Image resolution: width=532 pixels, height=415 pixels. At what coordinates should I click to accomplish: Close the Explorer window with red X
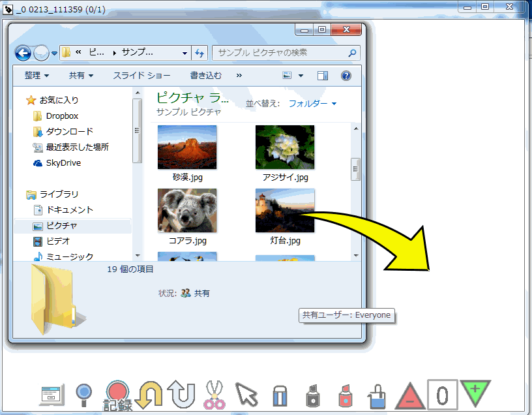click(x=346, y=30)
